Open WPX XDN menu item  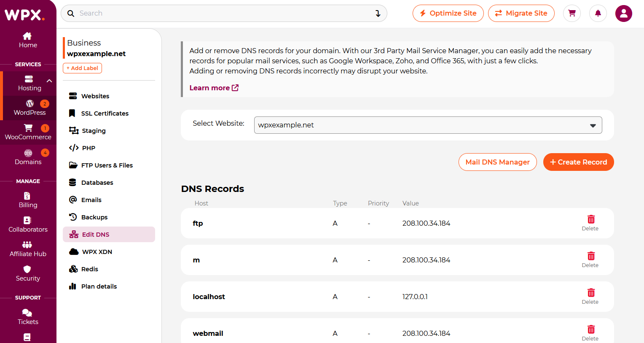pos(109,252)
